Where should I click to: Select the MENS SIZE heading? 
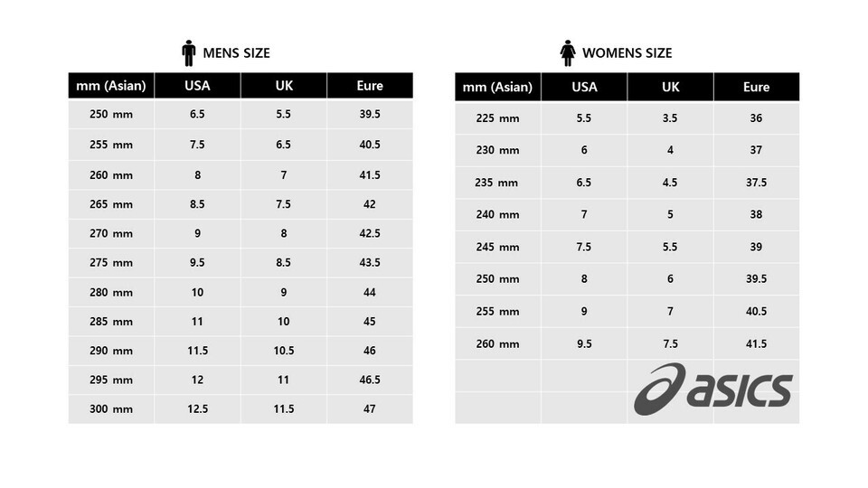(x=237, y=53)
